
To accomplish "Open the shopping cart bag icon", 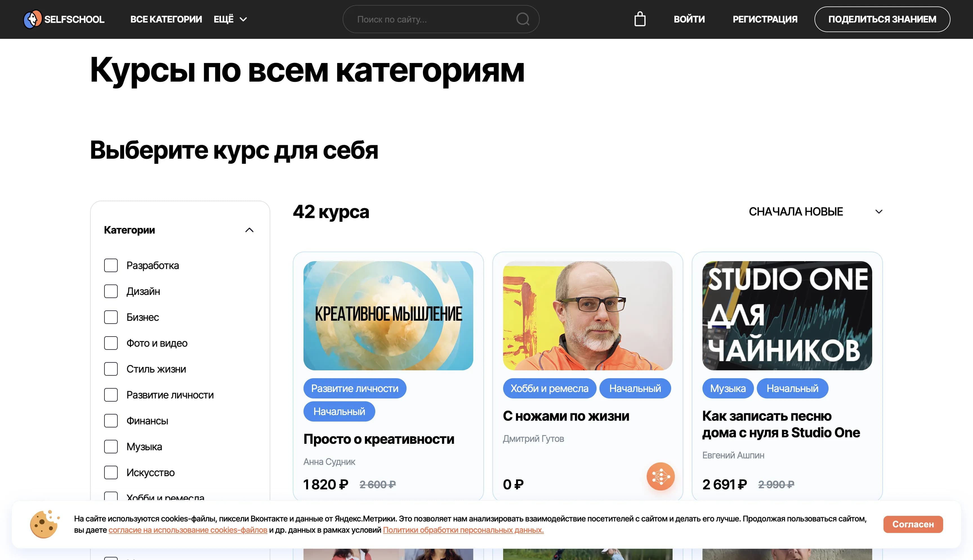I will (640, 19).
